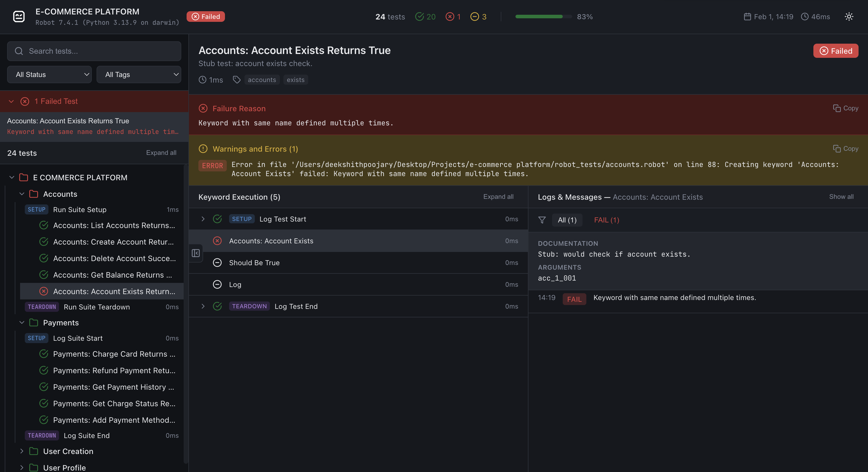
Task: Select Accounts: Create Account test
Action: click(102, 242)
